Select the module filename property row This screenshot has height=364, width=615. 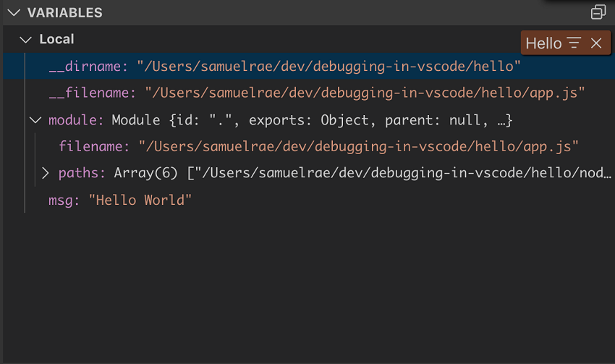click(309, 147)
